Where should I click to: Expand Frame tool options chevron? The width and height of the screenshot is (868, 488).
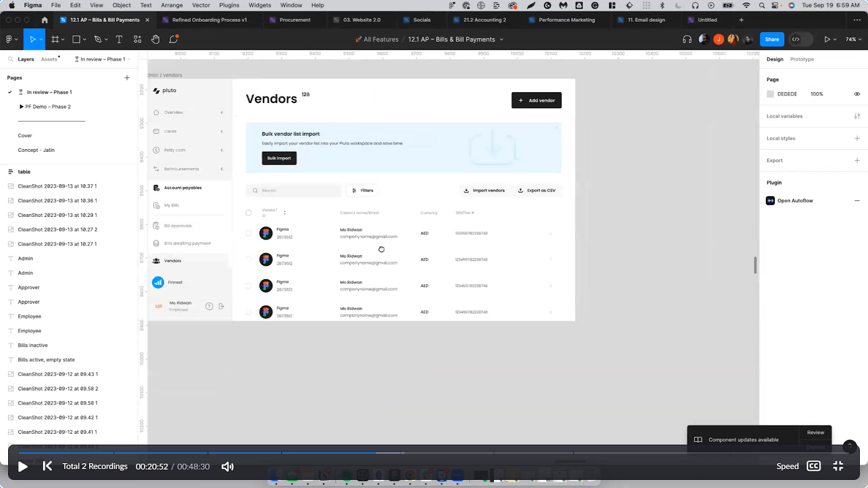pyautogui.click(x=63, y=40)
